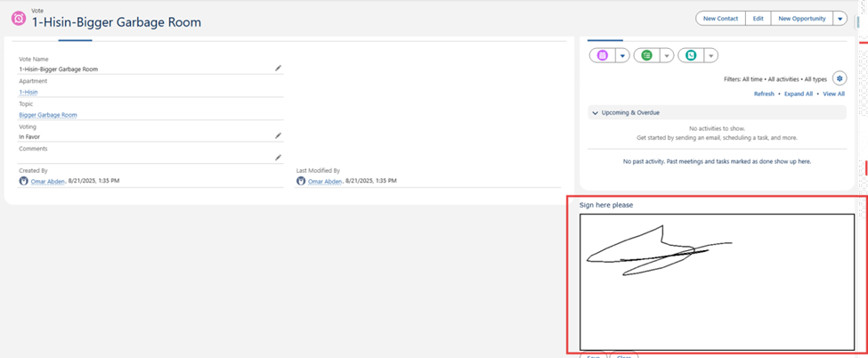This screenshot has height=358, width=868.
Task: Click Created By user avatar icon
Action: point(24,181)
